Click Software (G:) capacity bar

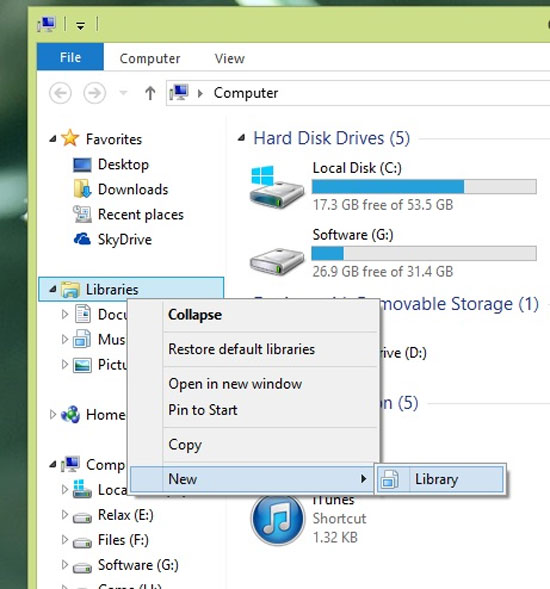tap(424, 253)
